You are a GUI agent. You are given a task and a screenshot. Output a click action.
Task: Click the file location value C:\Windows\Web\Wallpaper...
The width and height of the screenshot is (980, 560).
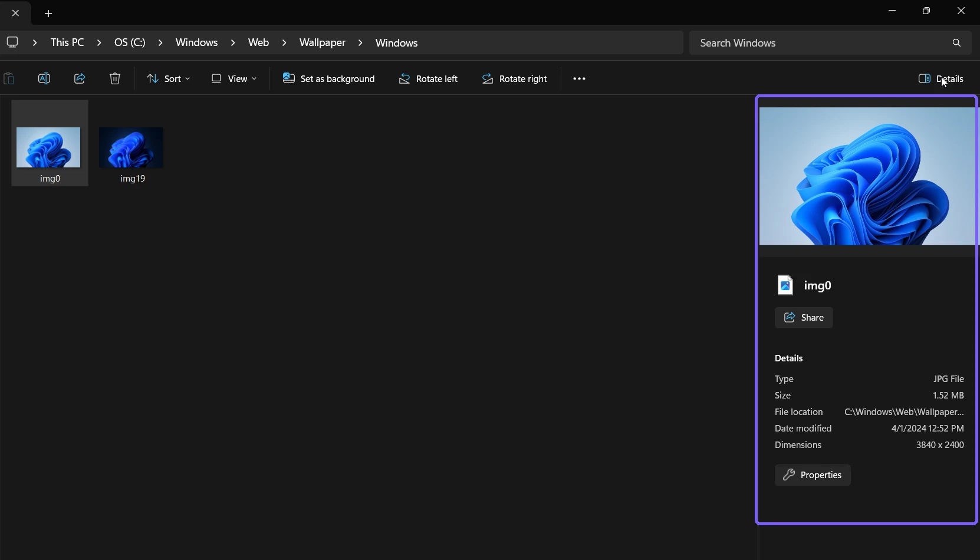(904, 412)
